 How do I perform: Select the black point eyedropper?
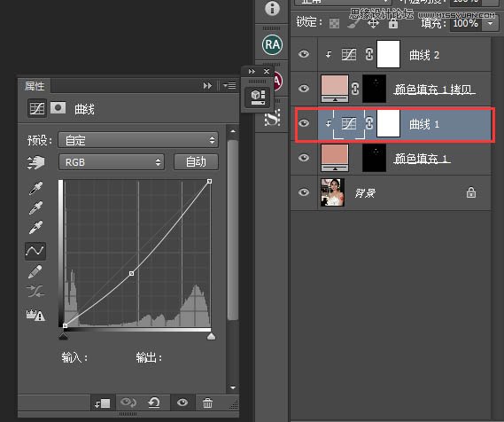(x=35, y=189)
